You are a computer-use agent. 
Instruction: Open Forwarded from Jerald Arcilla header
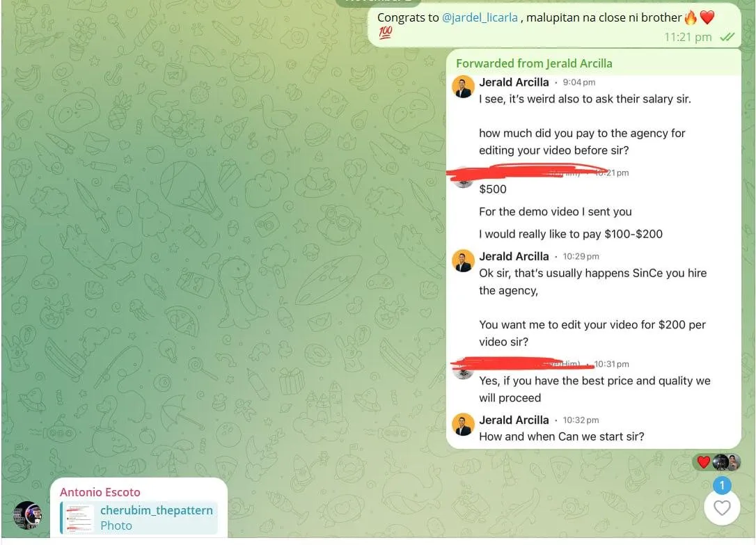(534, 63)
